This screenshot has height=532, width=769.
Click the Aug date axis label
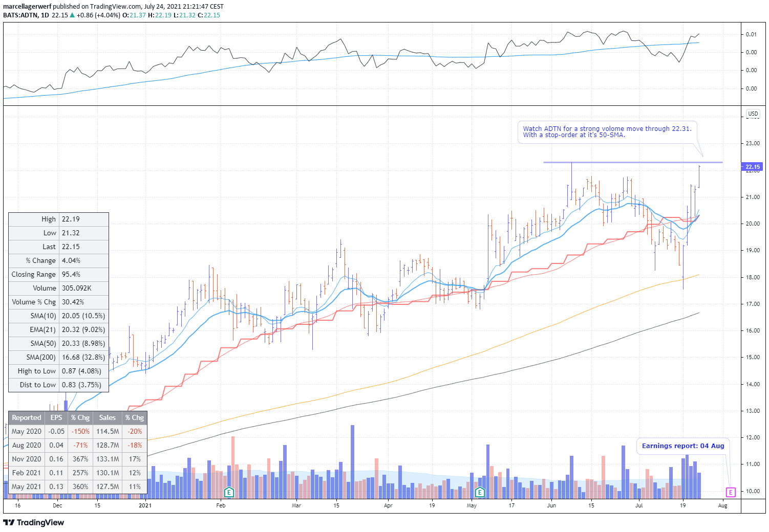722,506
